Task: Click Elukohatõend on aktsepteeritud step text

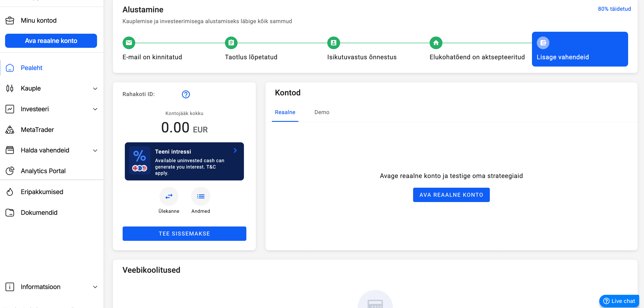Action: click(477, 57)
